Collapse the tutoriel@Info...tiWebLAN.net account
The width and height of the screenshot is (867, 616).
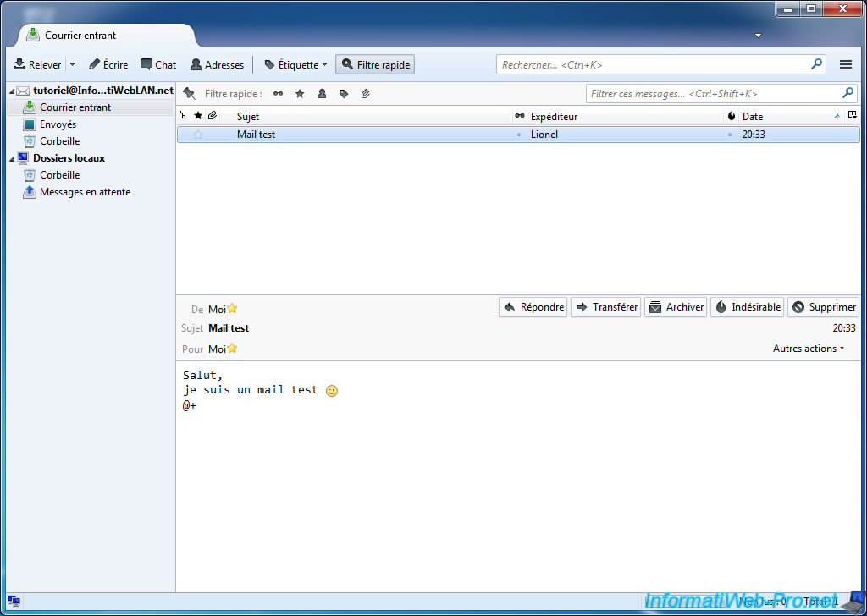(12, 91)
